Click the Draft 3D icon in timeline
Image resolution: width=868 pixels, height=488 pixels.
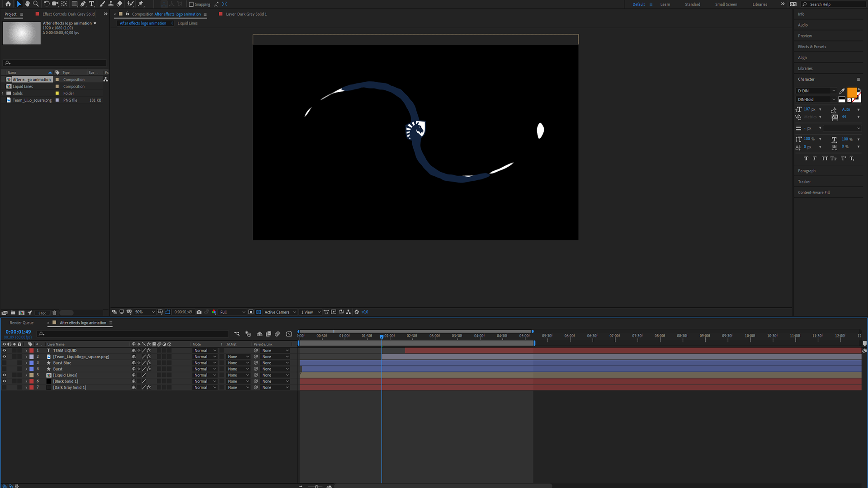click(248, 334)
